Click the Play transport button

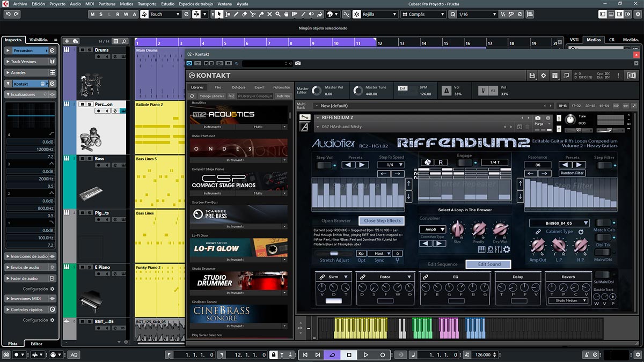[365, 354]
